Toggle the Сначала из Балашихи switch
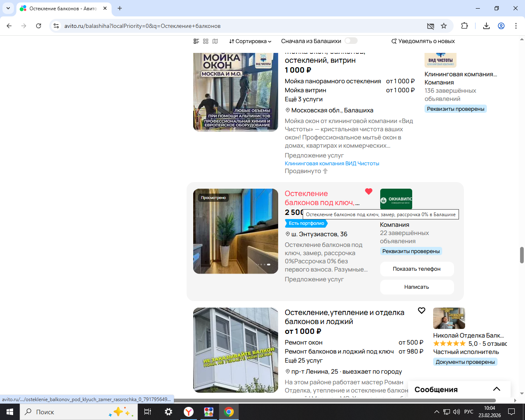 coord(351,41)
